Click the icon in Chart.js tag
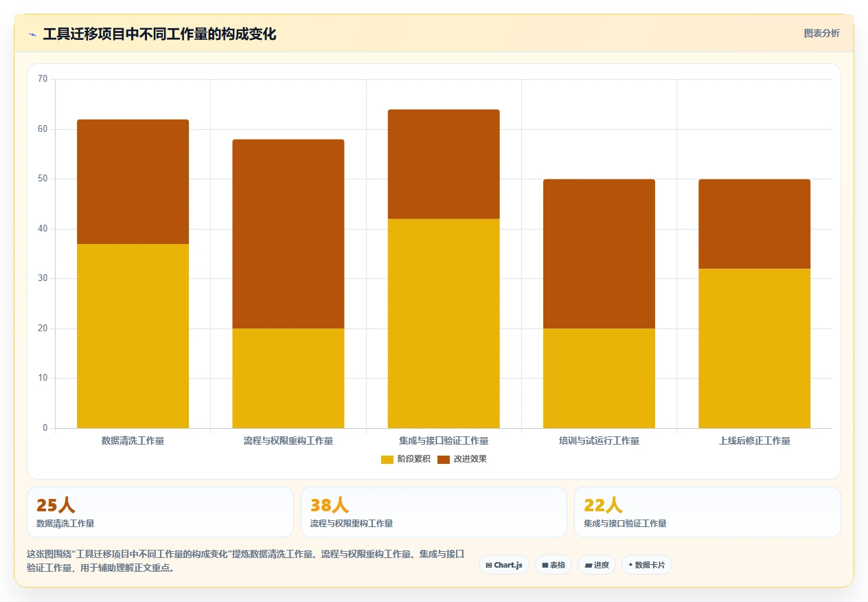 coord(489,566)
